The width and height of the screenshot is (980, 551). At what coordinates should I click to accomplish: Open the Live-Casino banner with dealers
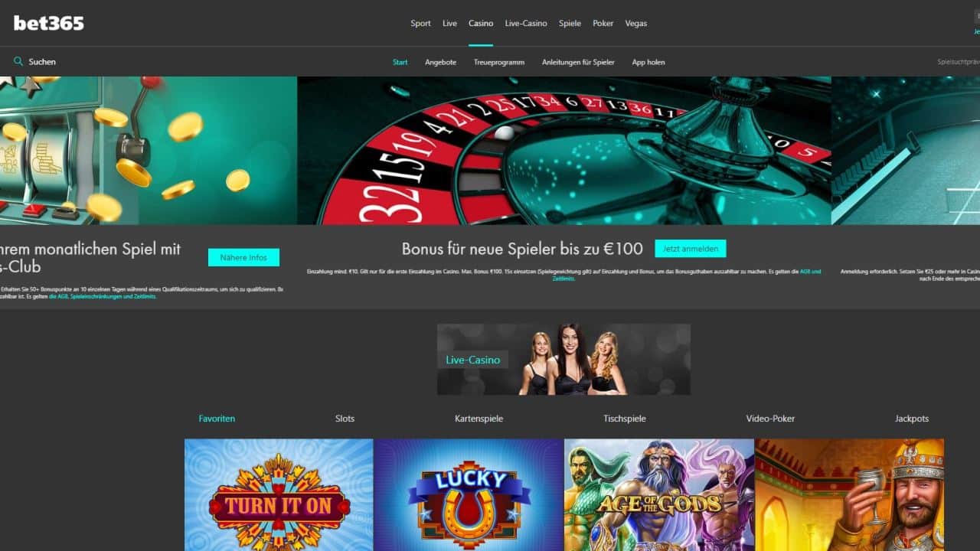(x=563, y=359)
